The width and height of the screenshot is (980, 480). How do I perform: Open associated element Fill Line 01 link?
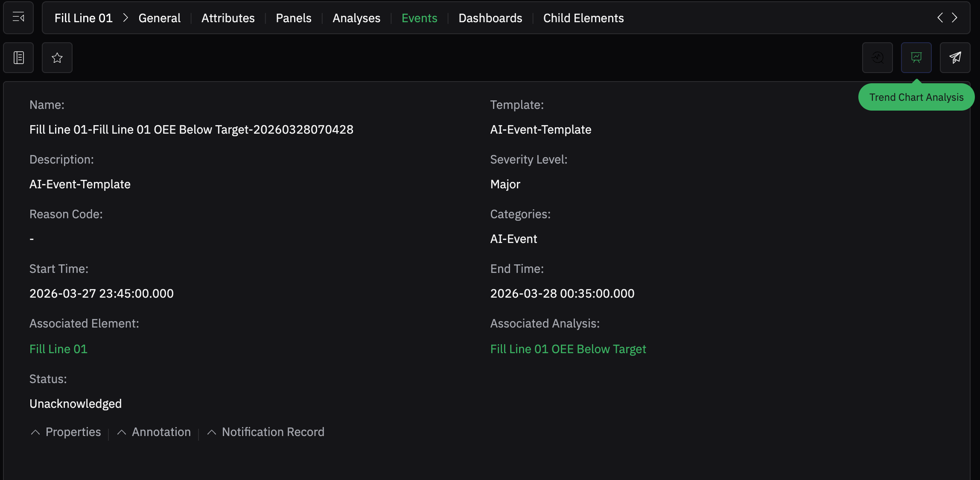(58, 349)
